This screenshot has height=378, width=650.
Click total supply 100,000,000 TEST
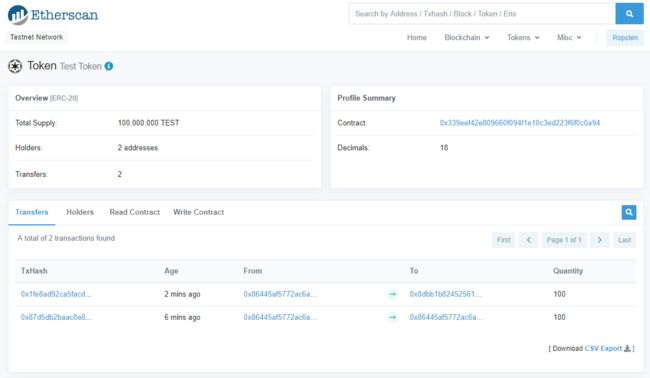tap(148, 123)
